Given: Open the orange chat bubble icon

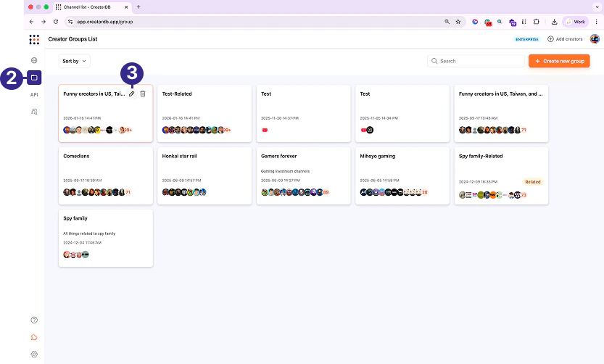Looking at the screenshot, I should click(34, 337).
